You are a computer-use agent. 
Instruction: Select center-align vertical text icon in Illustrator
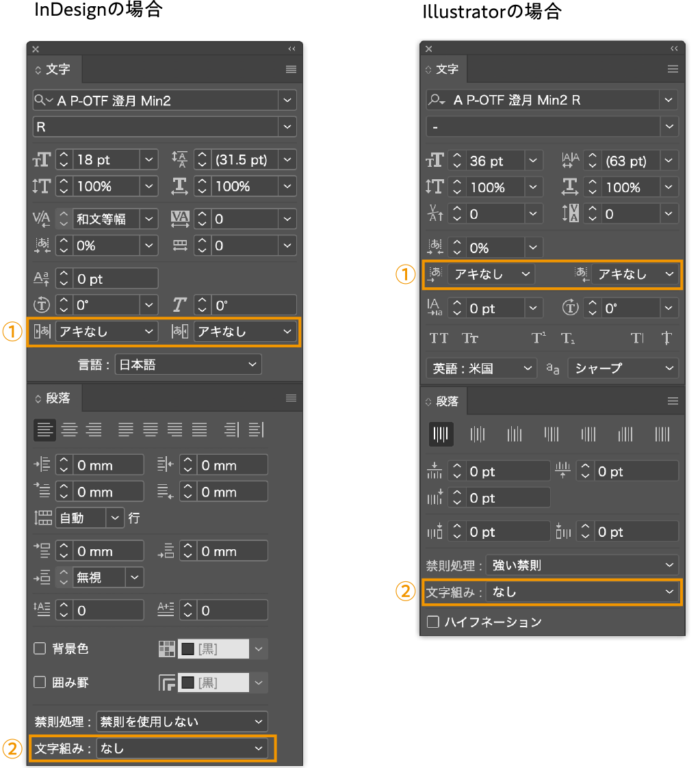click(478, 434)
